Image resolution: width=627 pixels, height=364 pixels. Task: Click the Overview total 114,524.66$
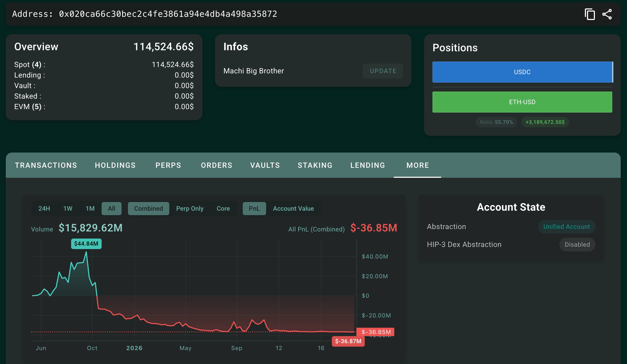tap(164, 47)
